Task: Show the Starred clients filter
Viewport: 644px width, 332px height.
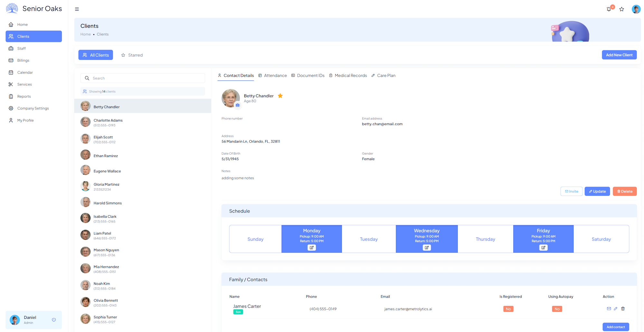Action: coord(132,55)
